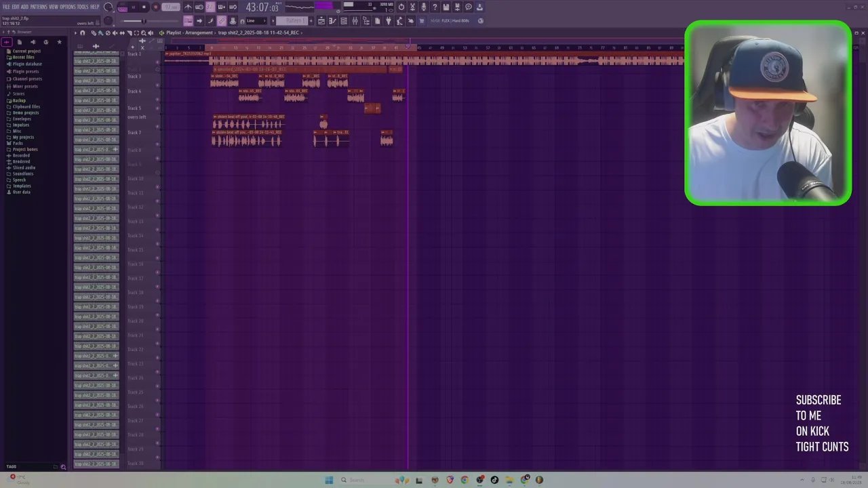Open the ADD menu
The height and width of the screenshot is (488, 868).
pyautogui.click(x=24, y=7)
